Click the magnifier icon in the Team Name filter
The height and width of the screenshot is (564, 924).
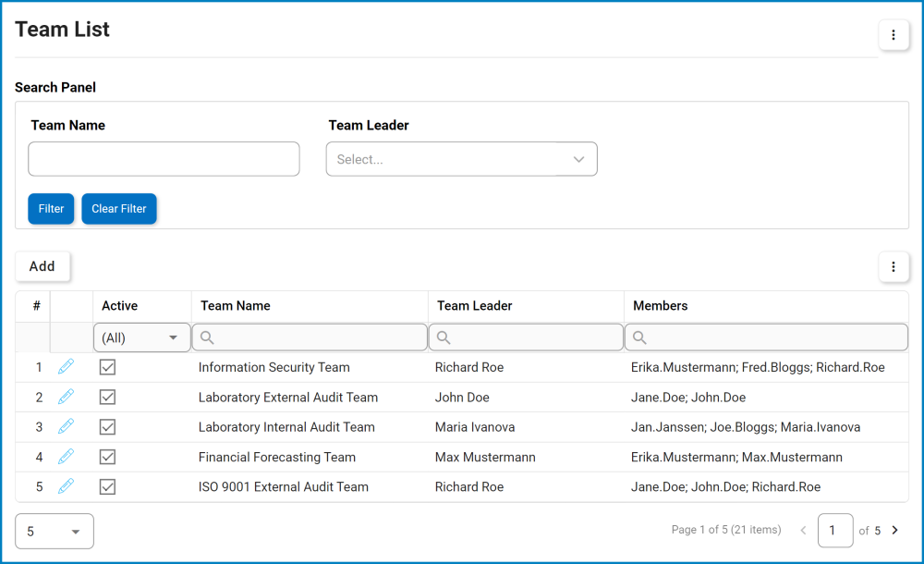207,337
